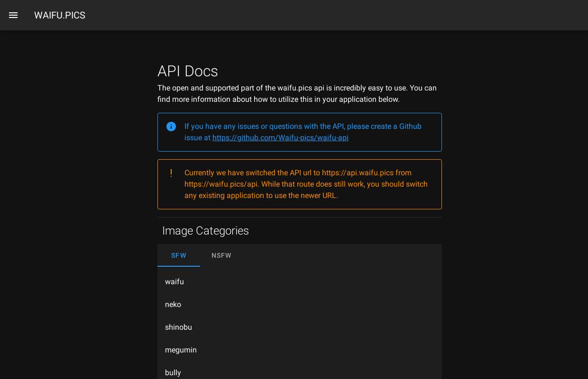
Task: Open the github.com/Waifu-pics/waifu-api link
Action: click(280, 138)
